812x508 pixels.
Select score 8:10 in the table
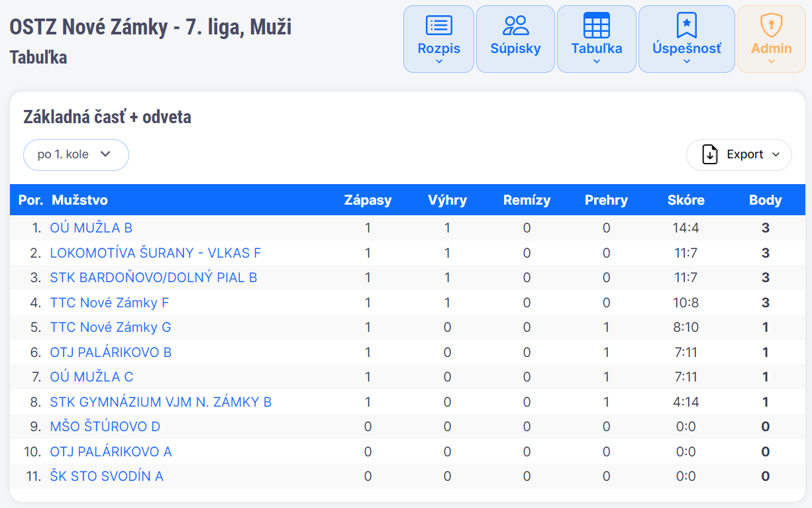(x=686, y=327)
